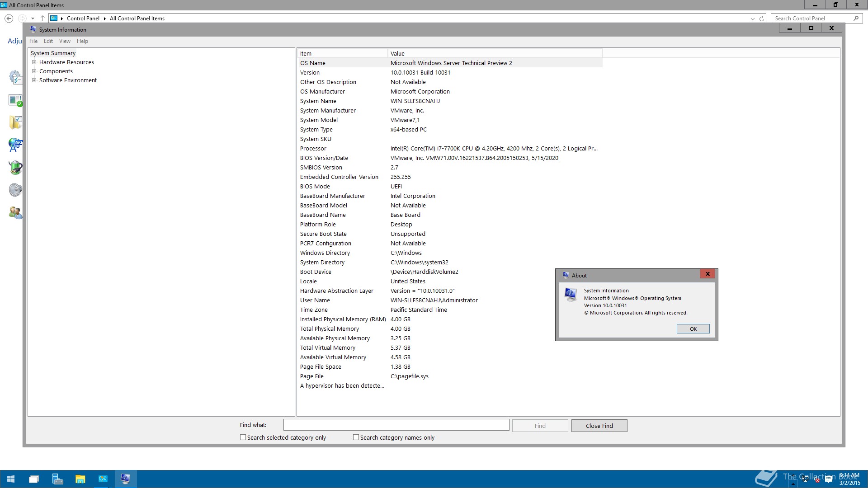Screen dimensions: 868x488
Task: Click the chevron after Control Panel breadcrumb
Action: pos(104,19)
